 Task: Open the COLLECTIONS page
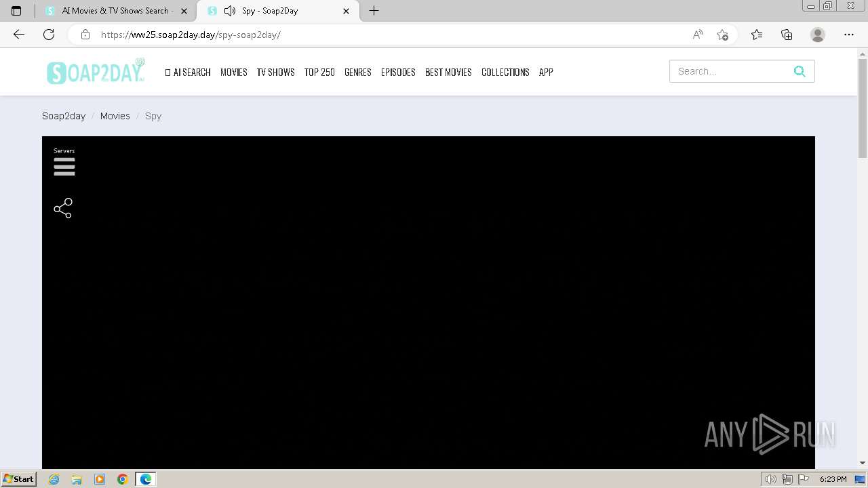click(x=505, y=72)
